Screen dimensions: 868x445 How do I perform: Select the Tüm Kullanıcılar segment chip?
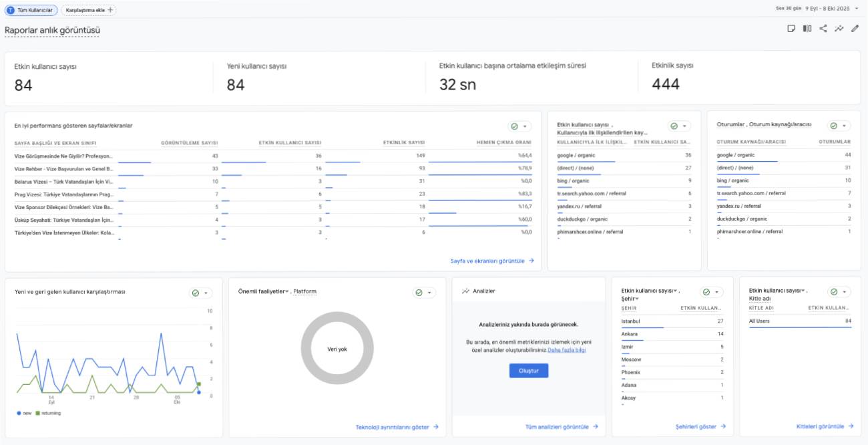30,10
